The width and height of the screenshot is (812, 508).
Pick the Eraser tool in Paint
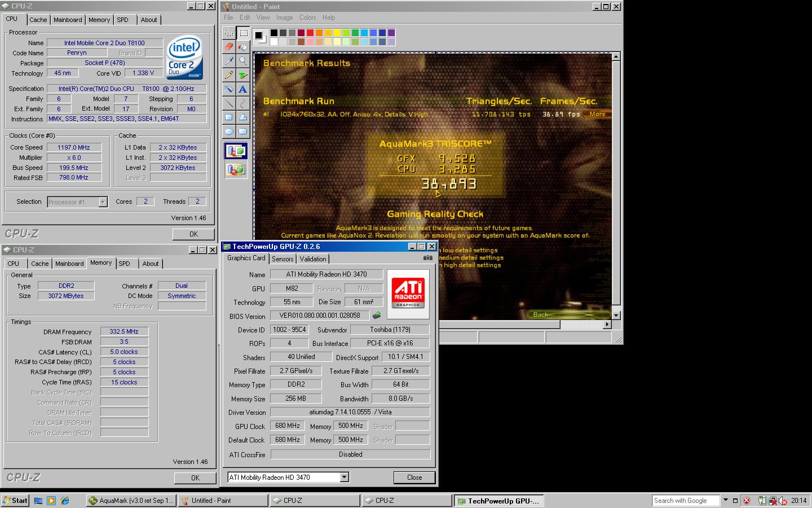coord(228,46)
